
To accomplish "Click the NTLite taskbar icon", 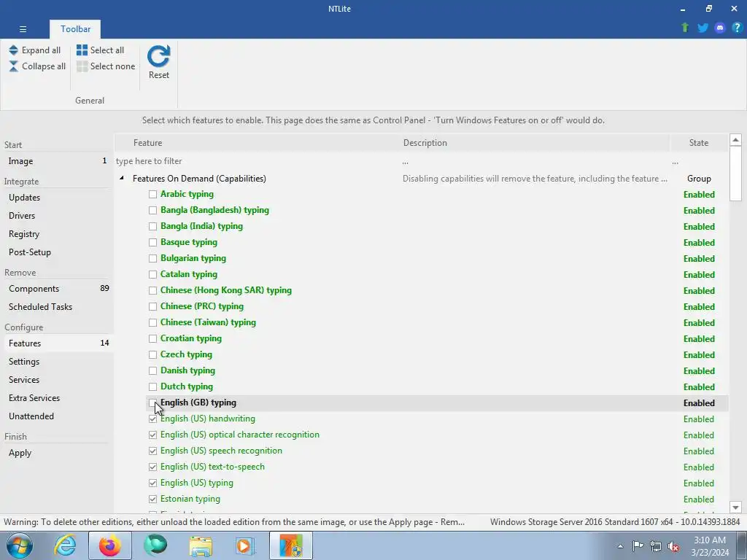I will [x=291, y=545].
